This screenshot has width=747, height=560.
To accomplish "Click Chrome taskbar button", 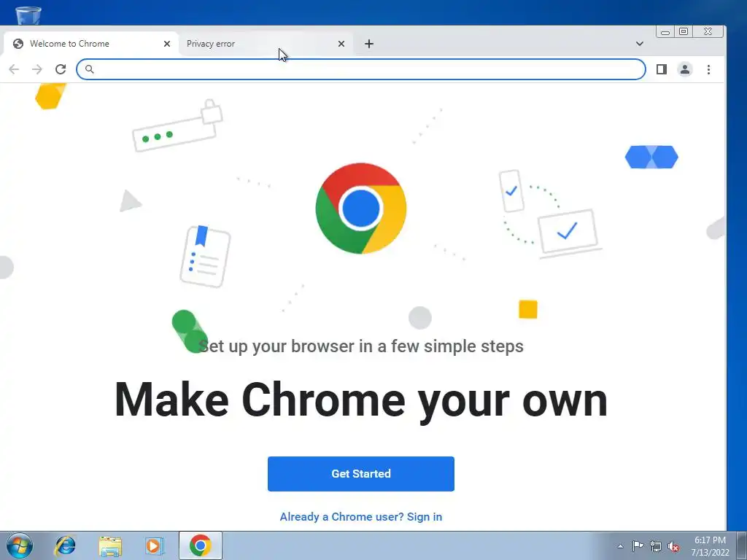I will pyautogui.click(x=201, y=545).
